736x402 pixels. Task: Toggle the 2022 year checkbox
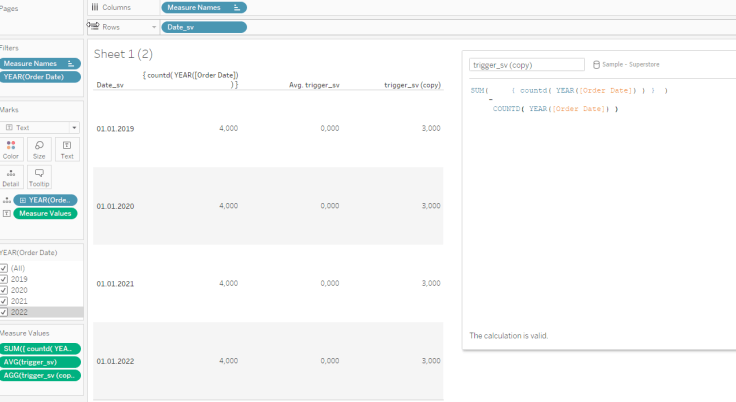[x=4, y=312]
